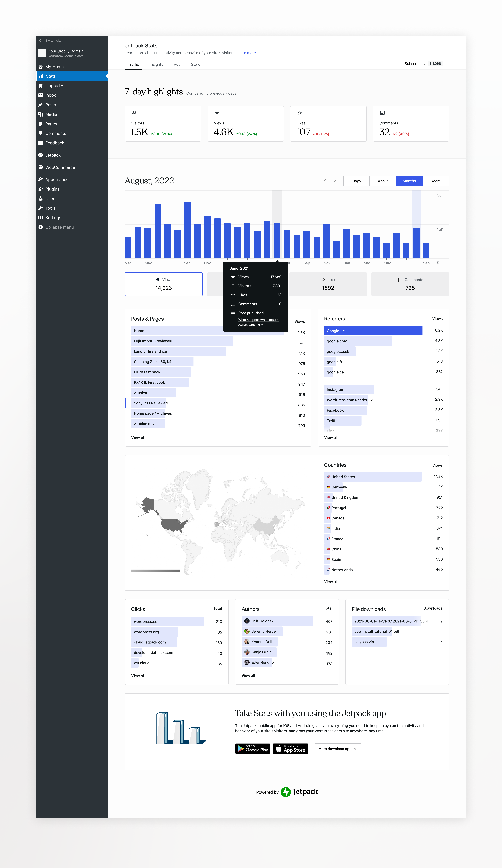Select the Views metric card under chart
The height and width of the screenshot is (868, 502).
tap(164, 284)
